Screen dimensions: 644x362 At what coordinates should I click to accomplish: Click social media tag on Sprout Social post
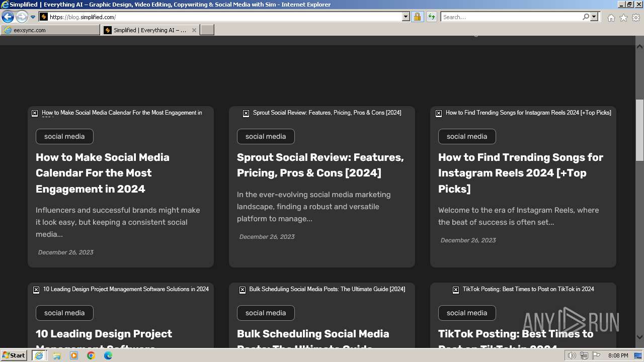pos(266,136)
